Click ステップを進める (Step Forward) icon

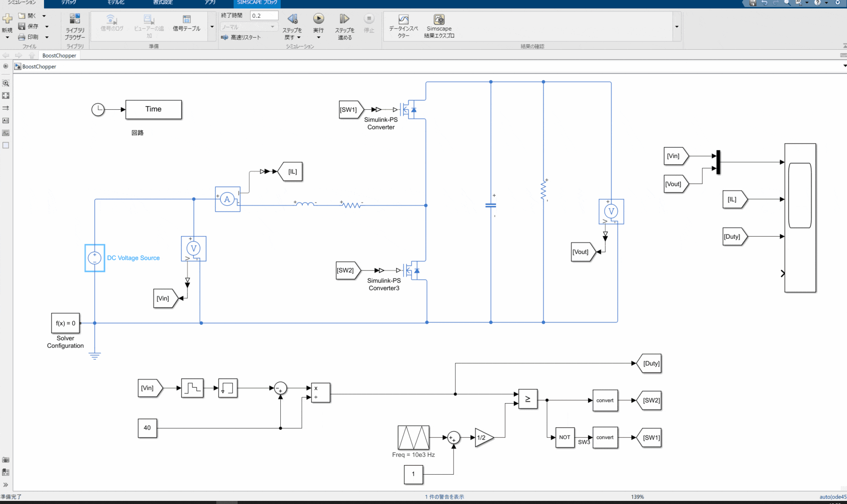pos(344,19)
